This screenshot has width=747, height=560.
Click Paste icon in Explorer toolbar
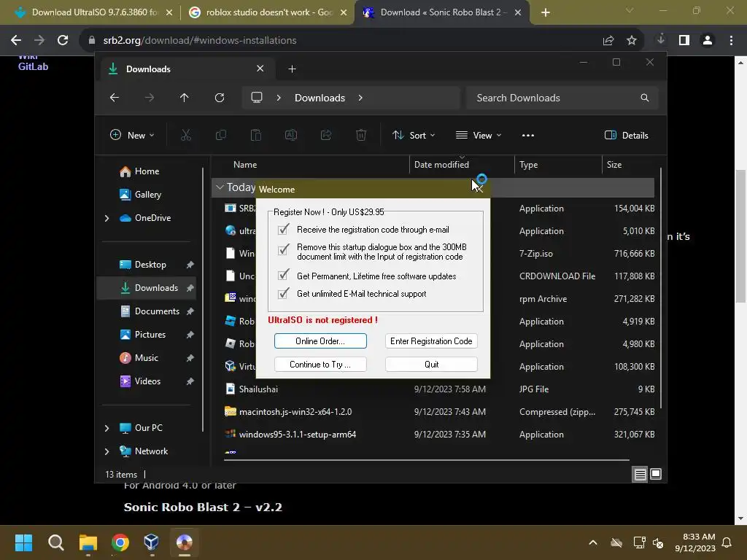click(256, 135)
